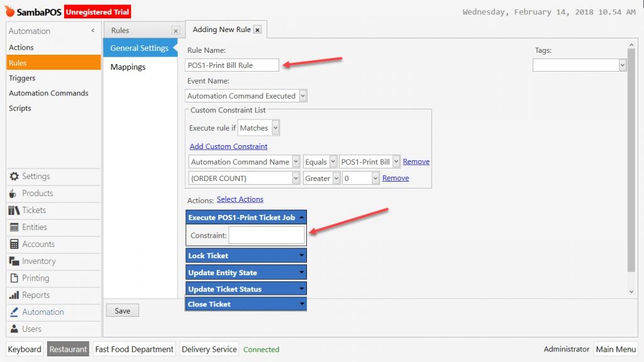Open the General Settings section
644x362 pixels.
140,48
